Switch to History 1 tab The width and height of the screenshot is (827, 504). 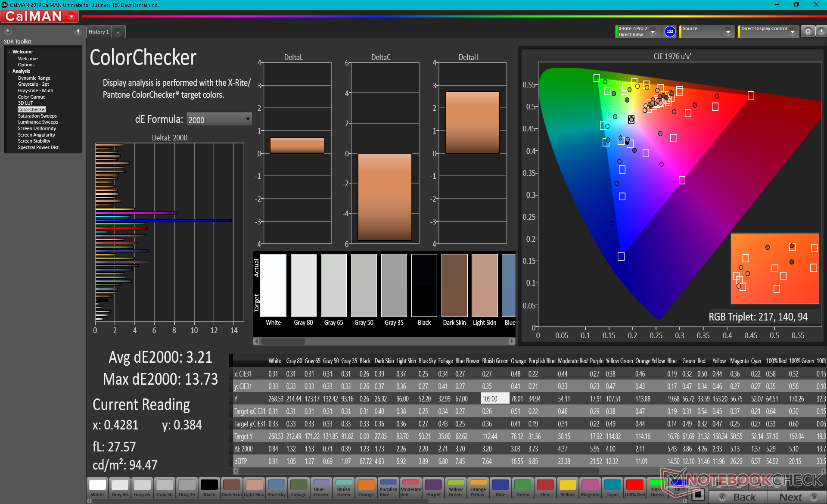coord(99,32)
